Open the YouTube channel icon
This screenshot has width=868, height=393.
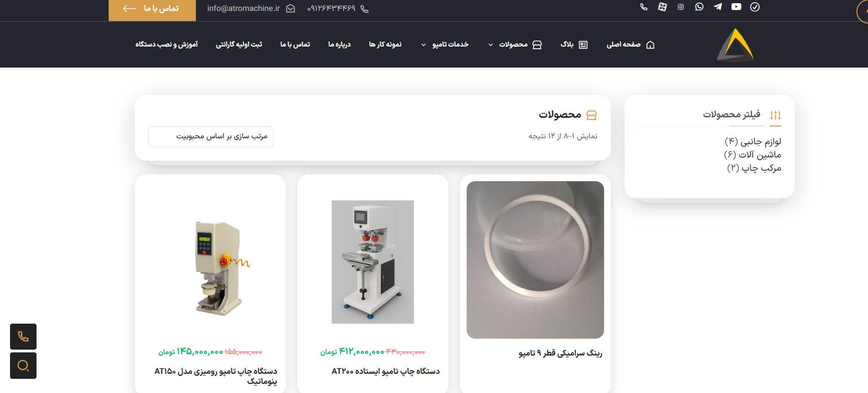coord(736,7)
